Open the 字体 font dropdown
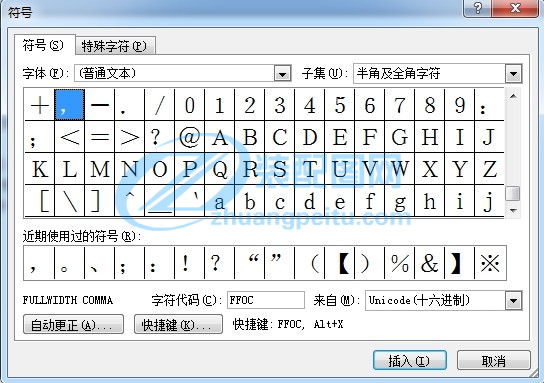The image size is (544, 383). (x=282, y=74)
